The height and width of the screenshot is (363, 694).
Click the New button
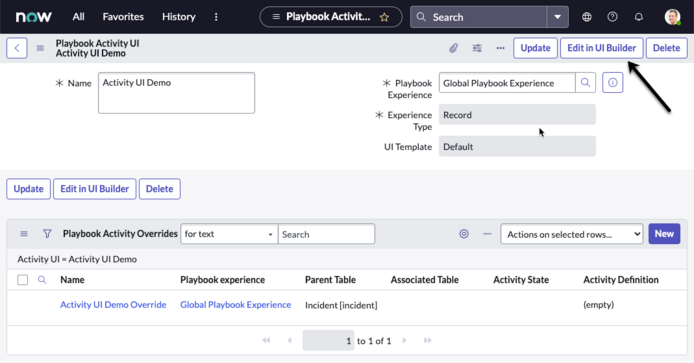tap(664, 234)
